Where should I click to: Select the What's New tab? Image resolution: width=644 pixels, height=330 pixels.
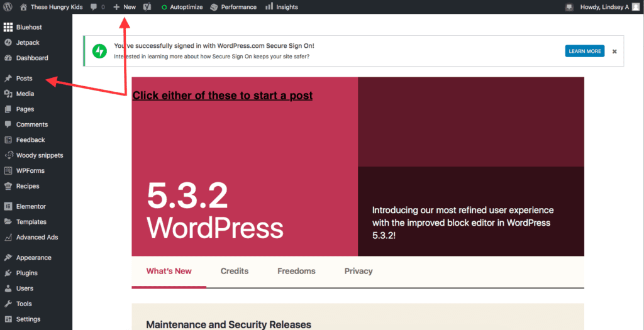tap(169, 271)
